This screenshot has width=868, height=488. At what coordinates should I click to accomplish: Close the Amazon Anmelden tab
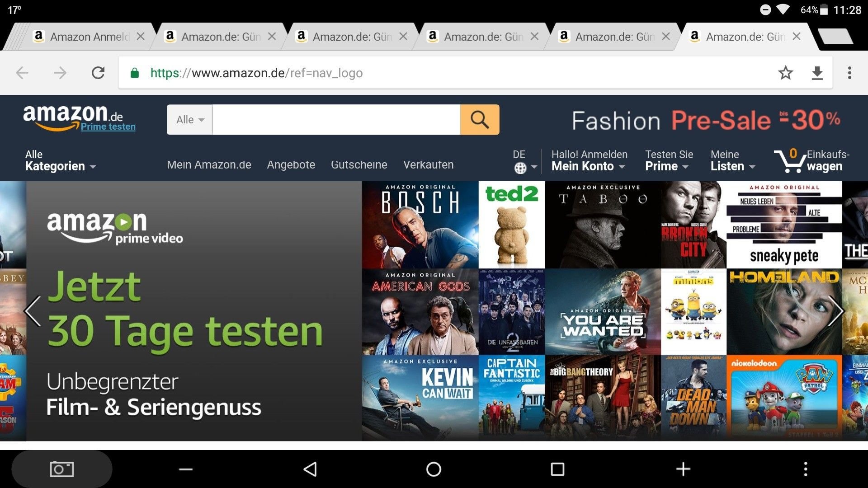[x=141, y=36]
